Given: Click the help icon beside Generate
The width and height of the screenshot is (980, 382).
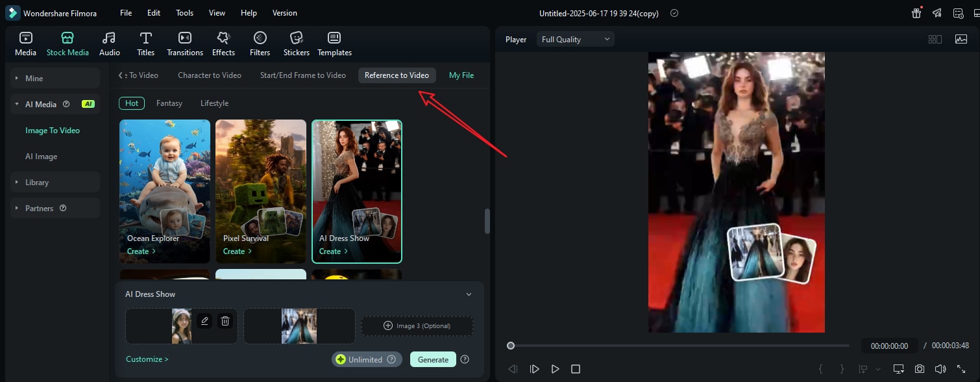Looking at the screenshot, I should tap(465, 359).
